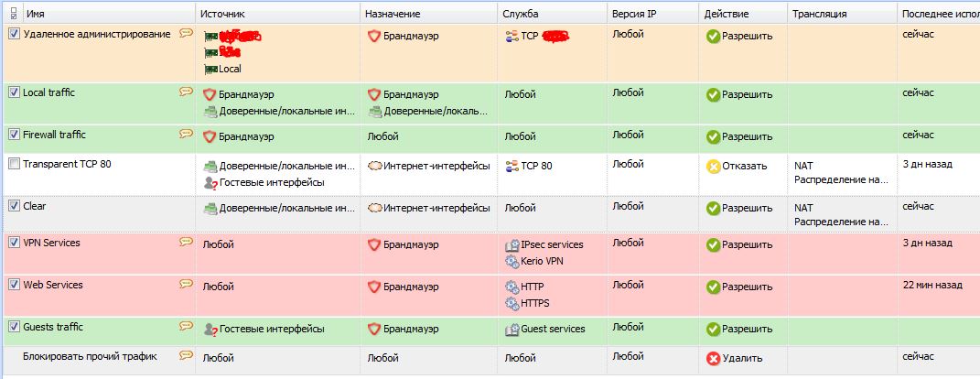Screen dimensions: 980x379
Task: Click the Действие column header
Action: point(727,15)
